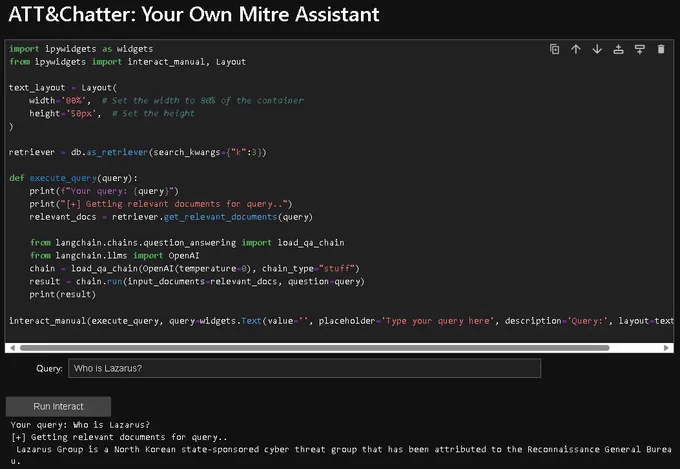Move the cell down with the down arrow
Viewport: 680px width, 469px height.
tap(597, 49)
